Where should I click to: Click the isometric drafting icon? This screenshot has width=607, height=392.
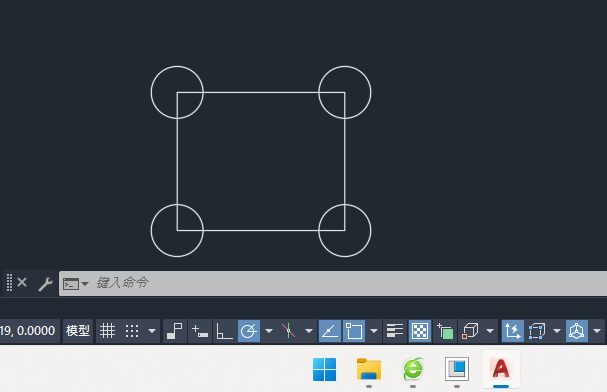[x=288, y=331]
